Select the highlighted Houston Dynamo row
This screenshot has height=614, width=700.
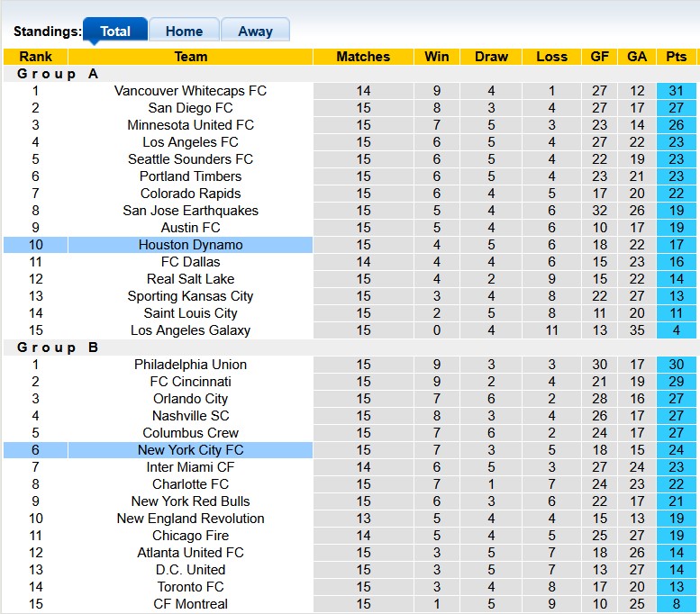pyautogui.click(x=190, y=245)
